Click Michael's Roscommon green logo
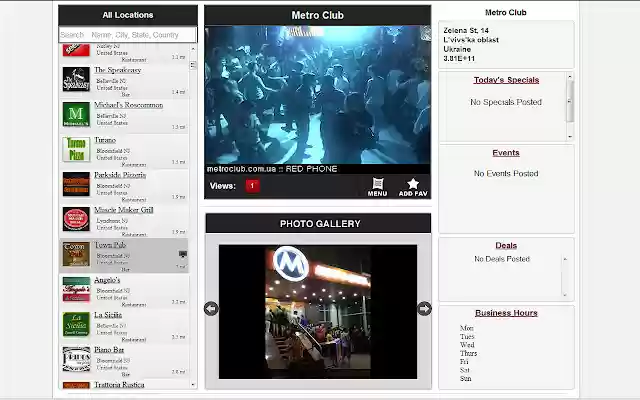 click(76, 115)
